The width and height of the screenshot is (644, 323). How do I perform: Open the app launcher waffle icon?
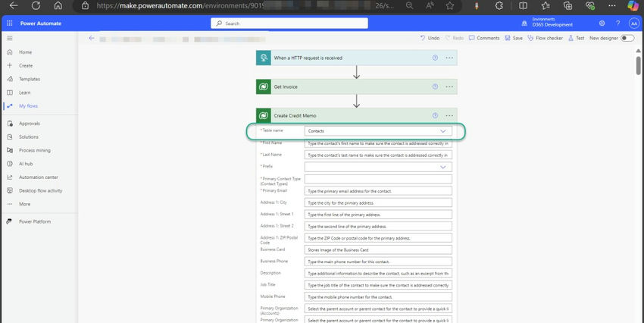(x=9, y=24)
